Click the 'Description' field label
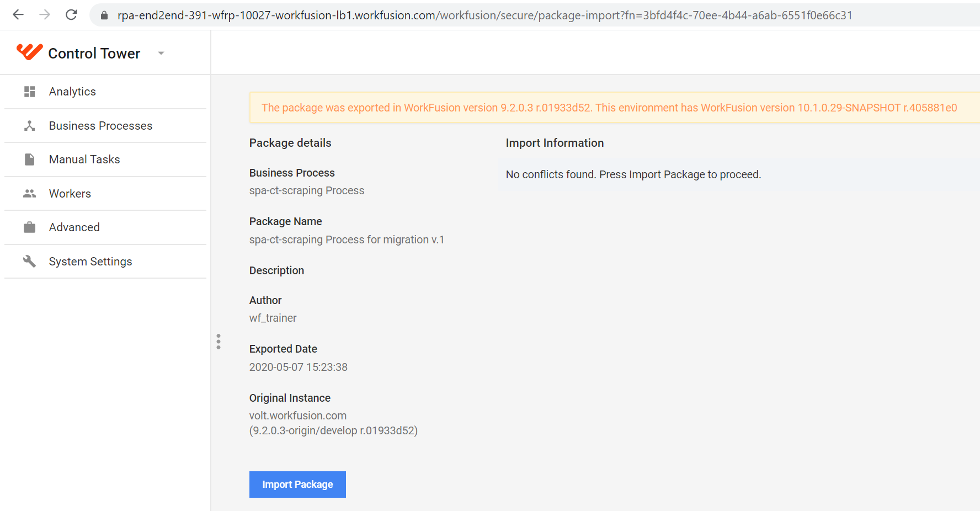The image size is (980, 511). [276, 270]
